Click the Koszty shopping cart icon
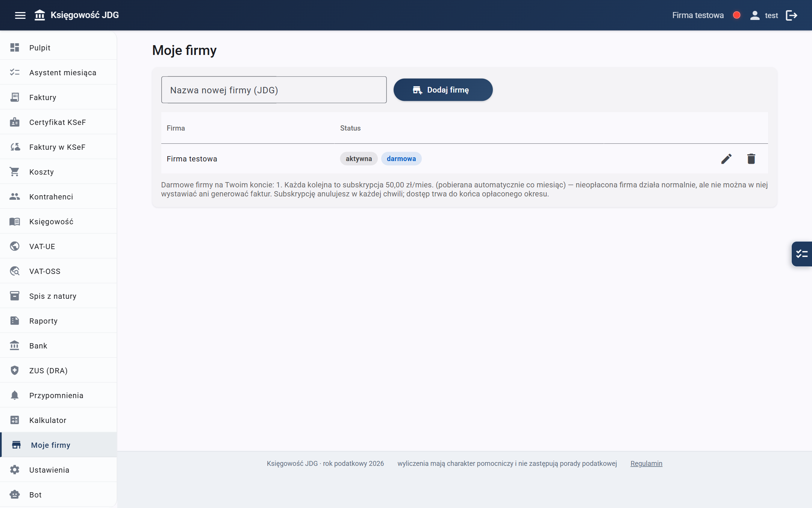 point(15,172)
